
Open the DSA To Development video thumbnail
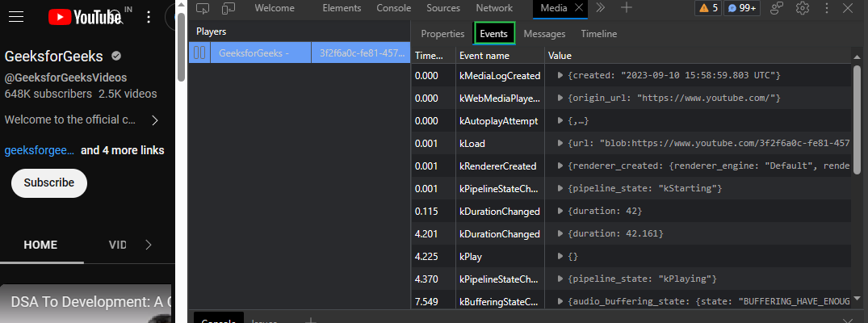(x=86, y=304)
